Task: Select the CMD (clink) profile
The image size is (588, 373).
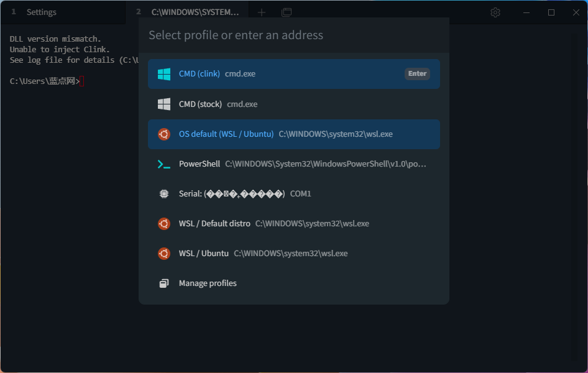Action: pos(293,74)
